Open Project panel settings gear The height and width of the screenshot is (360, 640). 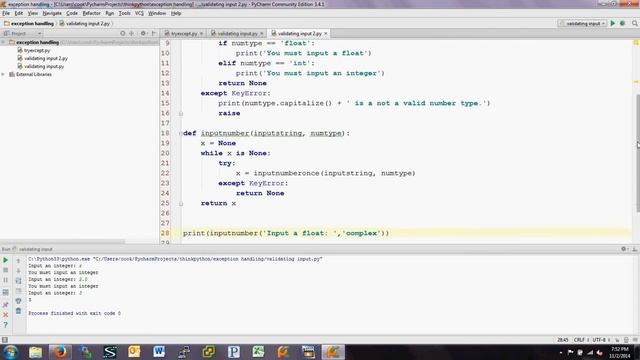click(143, 33)
